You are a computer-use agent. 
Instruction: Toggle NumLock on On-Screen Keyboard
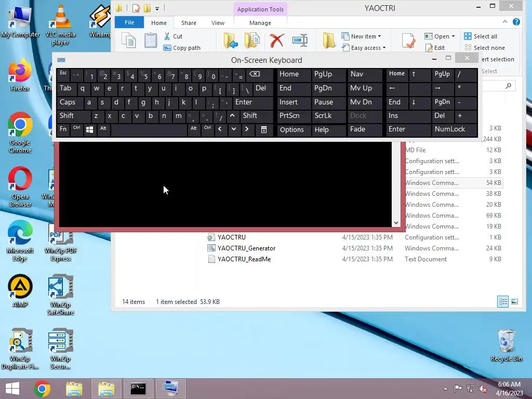(454, 129)
